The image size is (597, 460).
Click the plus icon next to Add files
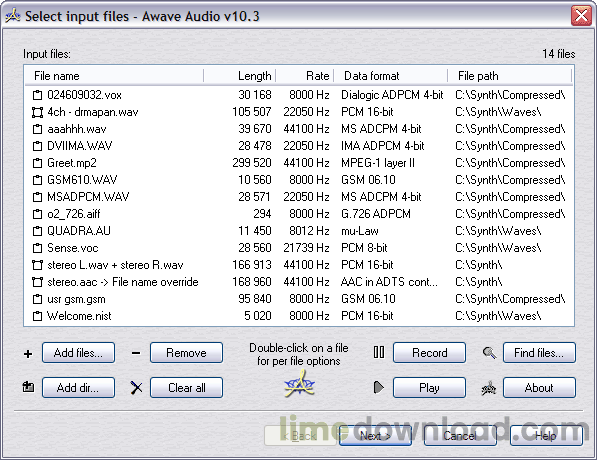click(28, 354)
